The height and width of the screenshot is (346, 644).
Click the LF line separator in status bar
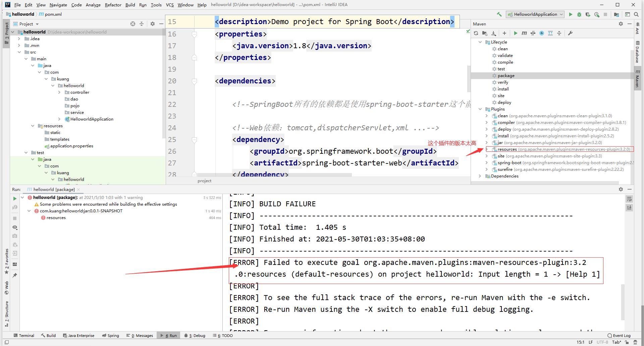[591, 342]
